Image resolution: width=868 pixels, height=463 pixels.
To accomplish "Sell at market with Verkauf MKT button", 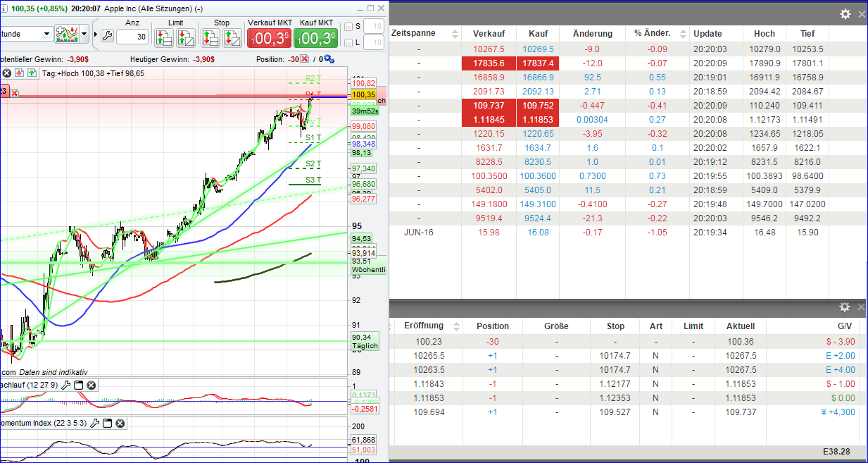I will 269,38.
